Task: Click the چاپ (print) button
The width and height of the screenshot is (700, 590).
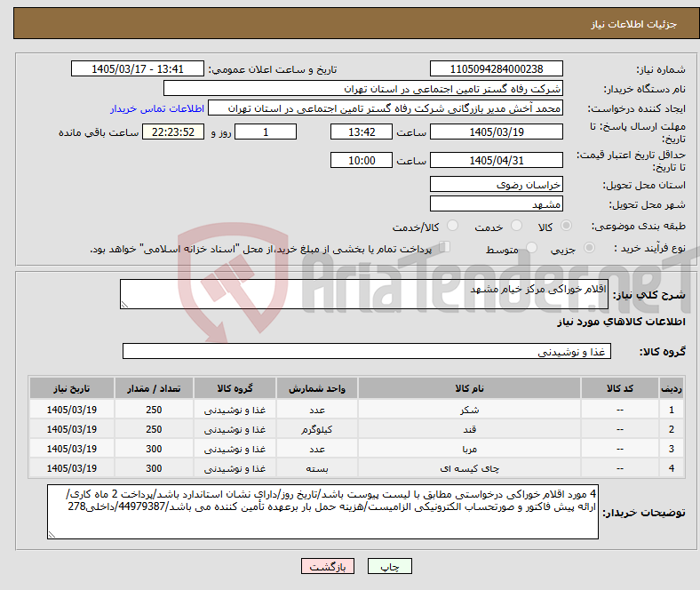Action: [x=389, y=566]
